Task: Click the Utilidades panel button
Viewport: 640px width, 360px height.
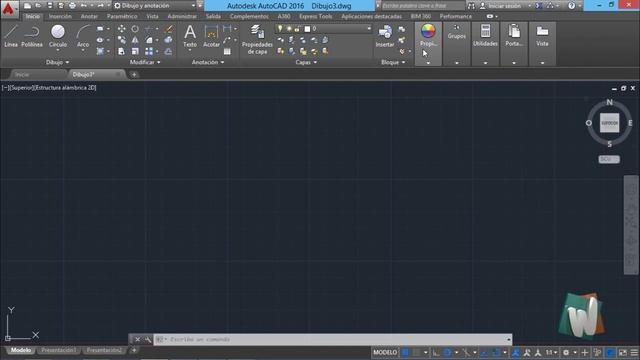Action: 485,43
